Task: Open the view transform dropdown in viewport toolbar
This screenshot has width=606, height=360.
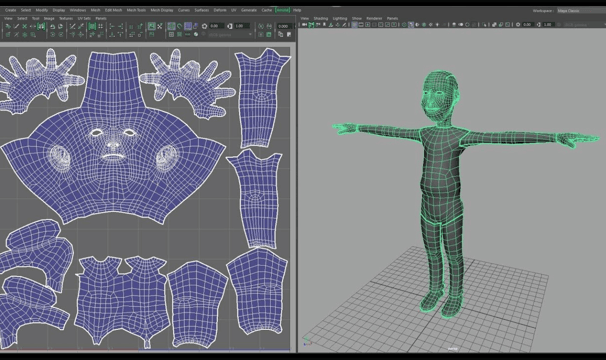Action: tap(584, 24)
